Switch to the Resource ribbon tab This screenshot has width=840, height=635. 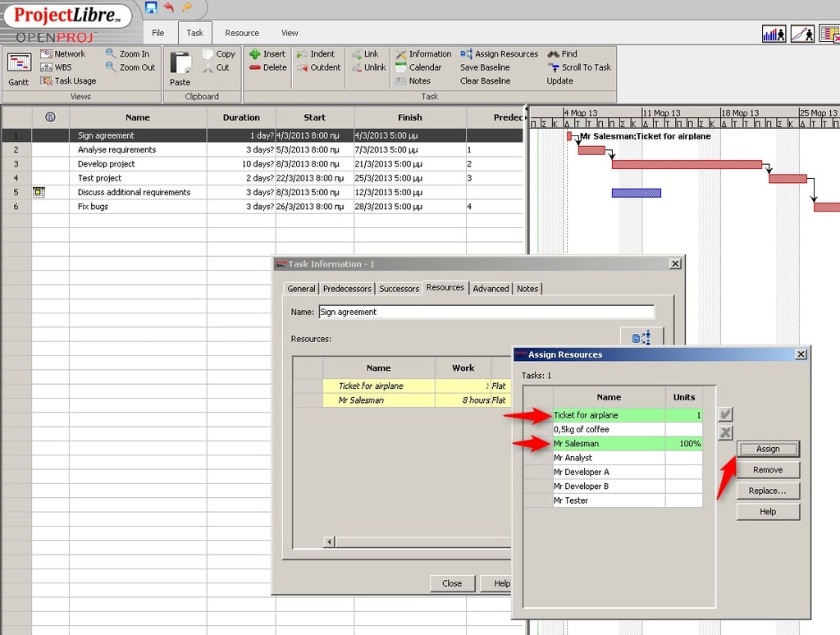click(241, 33)
